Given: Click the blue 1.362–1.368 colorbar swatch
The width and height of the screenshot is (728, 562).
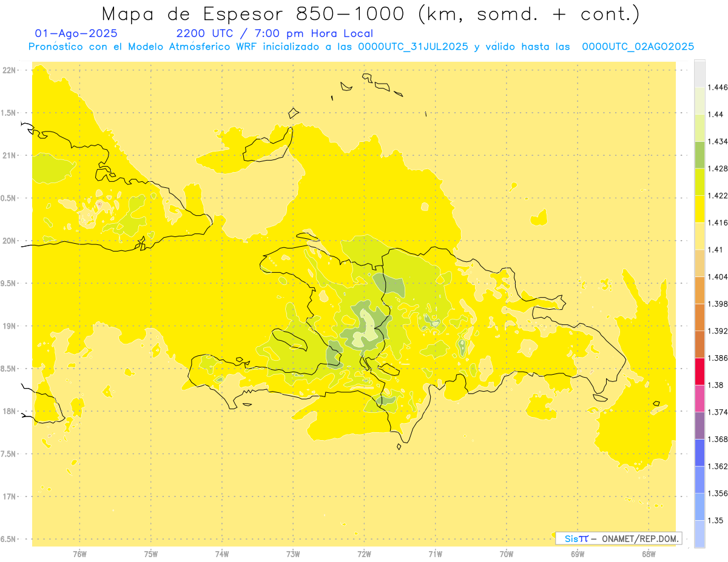Looking at the screenshot, I should click(x=699, y=453).
